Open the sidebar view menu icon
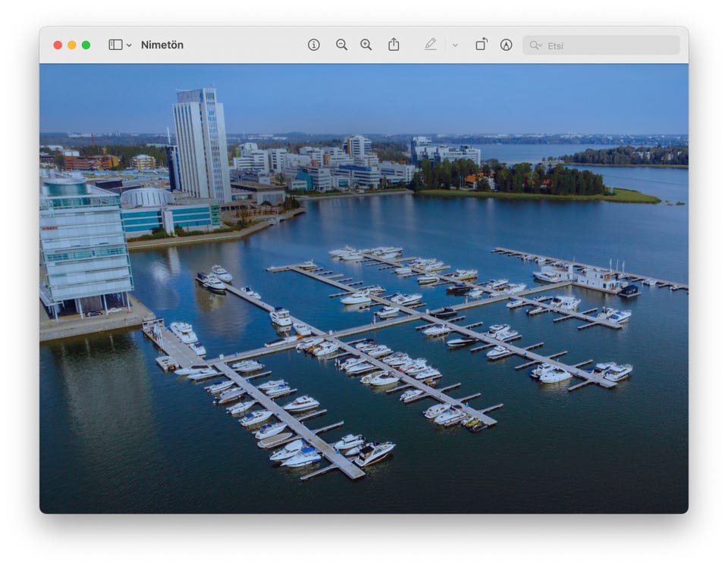This screenshot has width=728, height=566. point(115,45)
